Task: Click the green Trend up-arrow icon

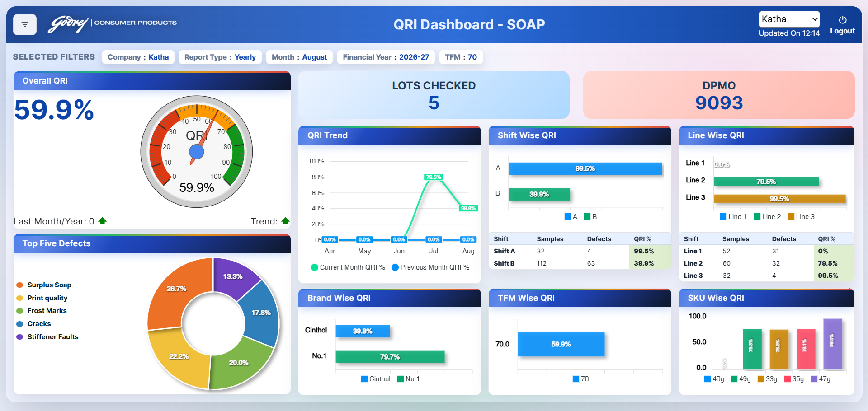Action: pos(285,221)
